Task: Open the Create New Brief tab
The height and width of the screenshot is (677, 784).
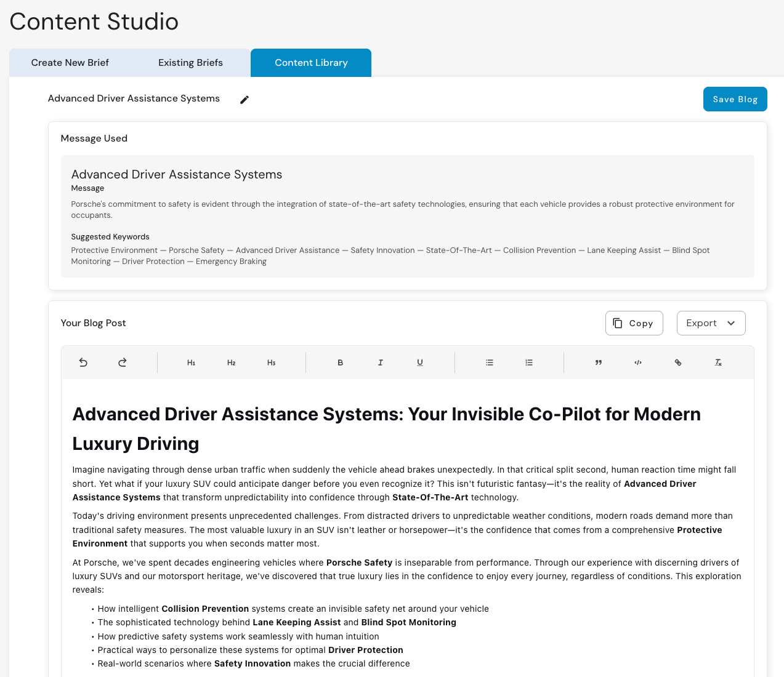Action: 70,63
